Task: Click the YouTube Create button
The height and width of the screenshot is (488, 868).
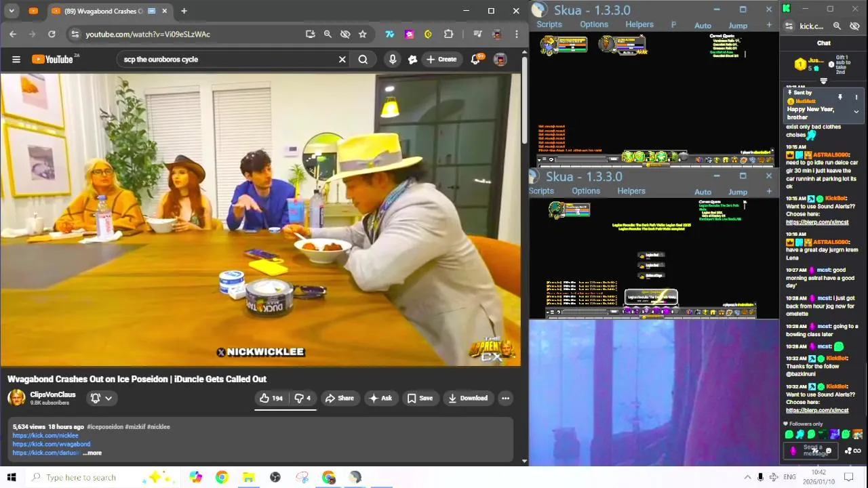Action: pos(441,59)
